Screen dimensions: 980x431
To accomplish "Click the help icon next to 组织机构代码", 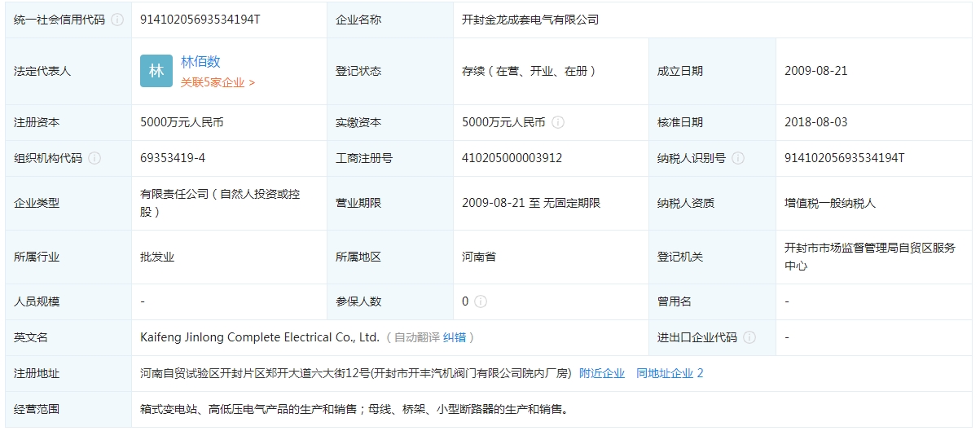I will (94, 158).
